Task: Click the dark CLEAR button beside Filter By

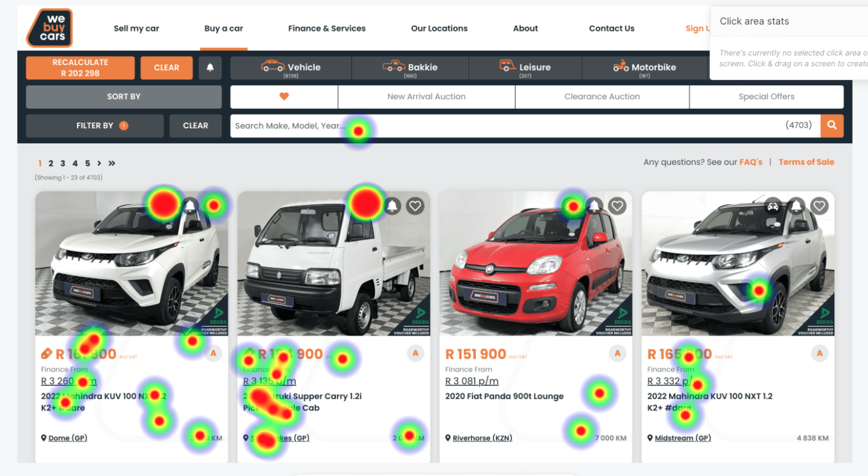Action: [196, 126]
